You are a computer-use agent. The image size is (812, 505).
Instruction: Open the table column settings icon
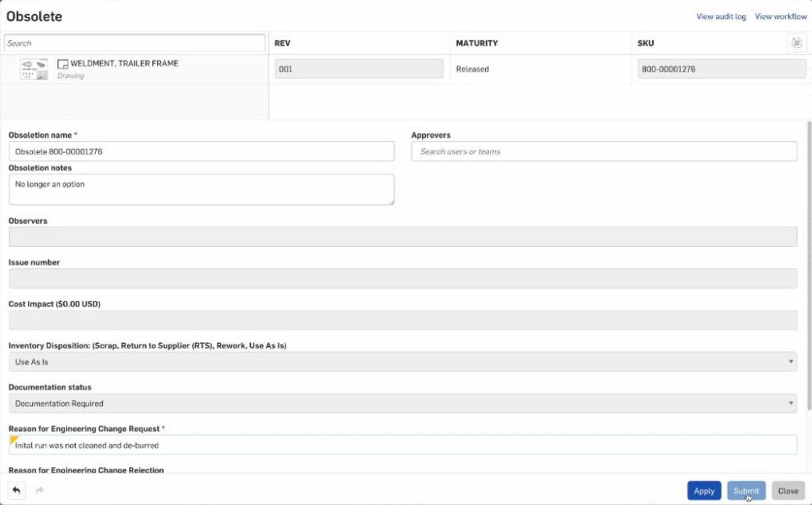point(796,43)
